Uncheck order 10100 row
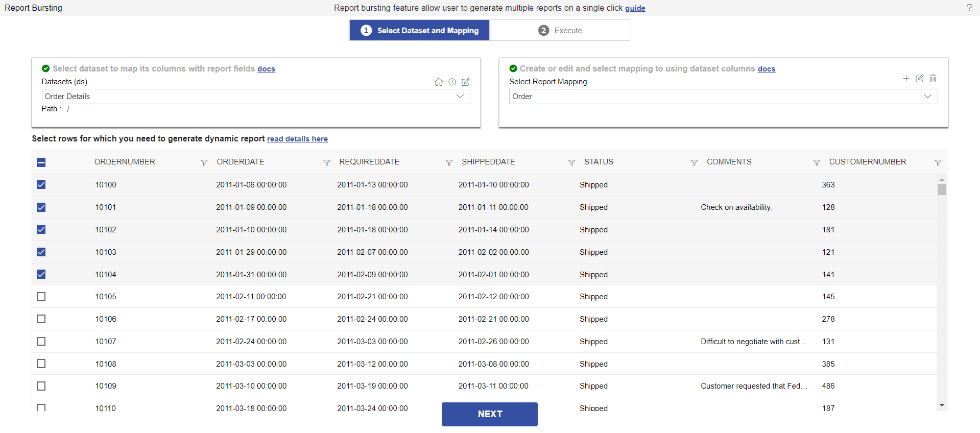The width and height of the screenshot is (980, 433). tap(41, 185)
